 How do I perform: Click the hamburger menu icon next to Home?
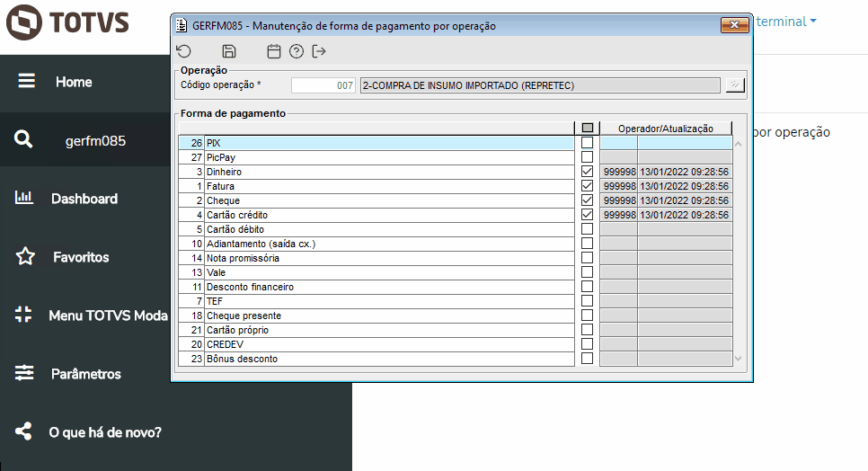pyautogui.click(x=27, y=82)
